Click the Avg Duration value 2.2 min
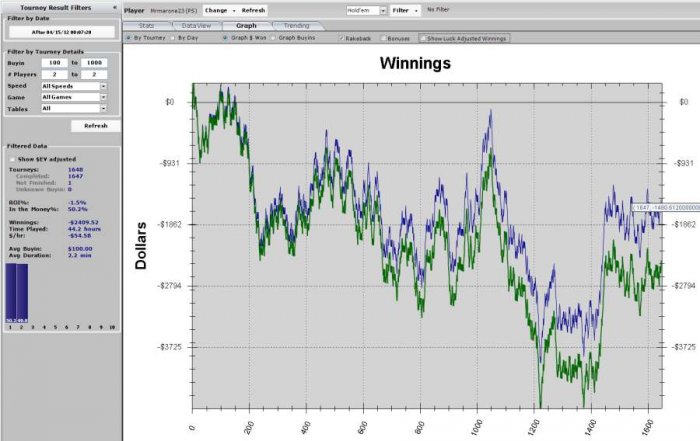This screenshot has height=441, width=700. [79, 255]
